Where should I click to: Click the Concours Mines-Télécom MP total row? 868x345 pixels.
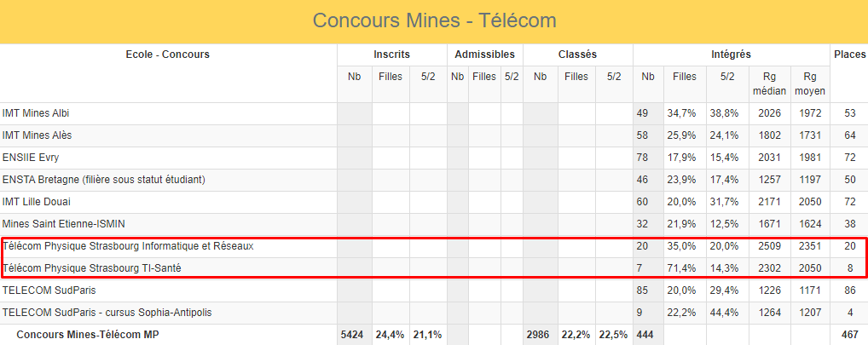87,335
